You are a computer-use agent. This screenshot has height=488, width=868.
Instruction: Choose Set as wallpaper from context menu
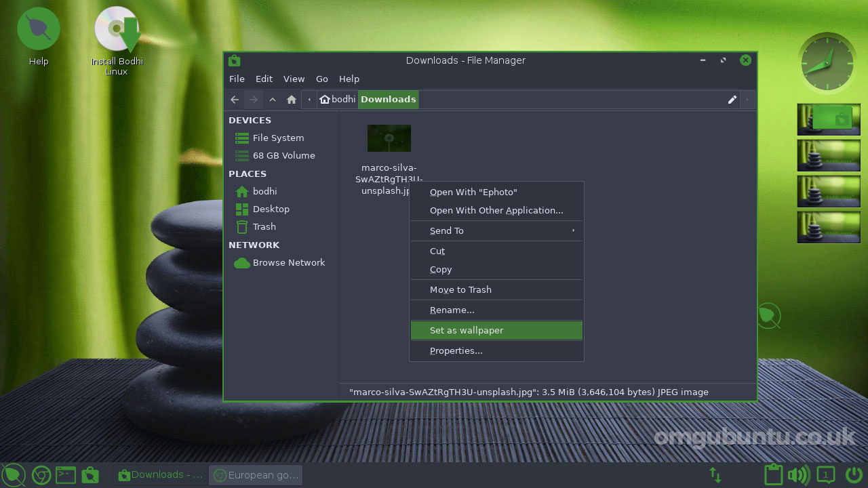point(496,331)
